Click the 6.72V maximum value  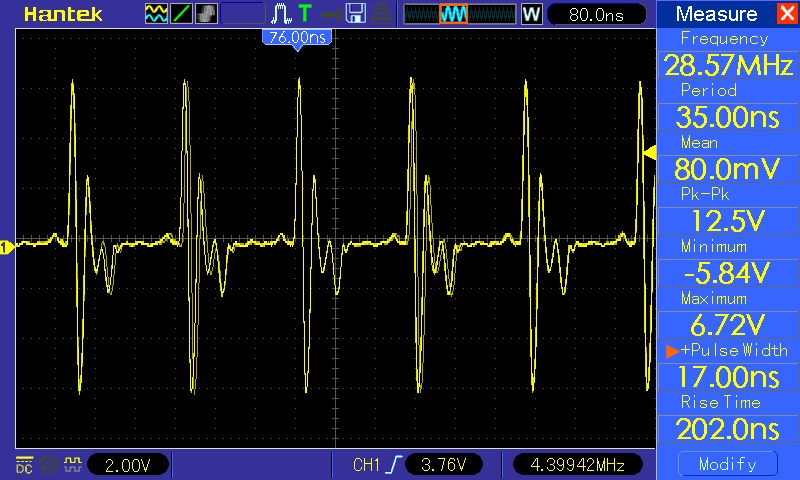[x=728, y=325]
